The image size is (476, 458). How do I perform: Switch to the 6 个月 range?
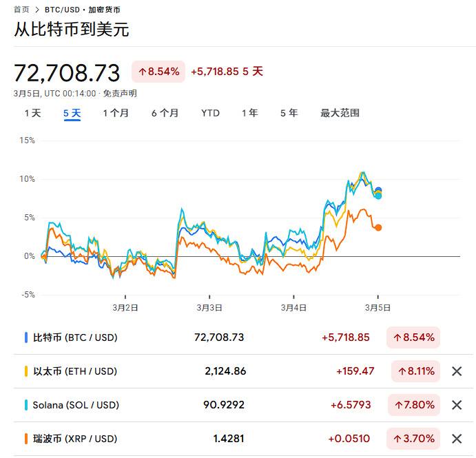[165, 113]
